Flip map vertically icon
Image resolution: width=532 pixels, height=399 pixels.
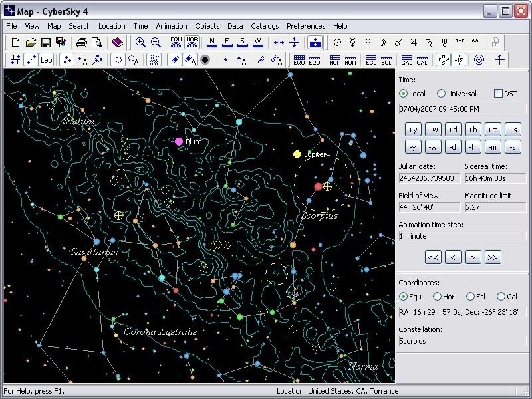point(294,43)
